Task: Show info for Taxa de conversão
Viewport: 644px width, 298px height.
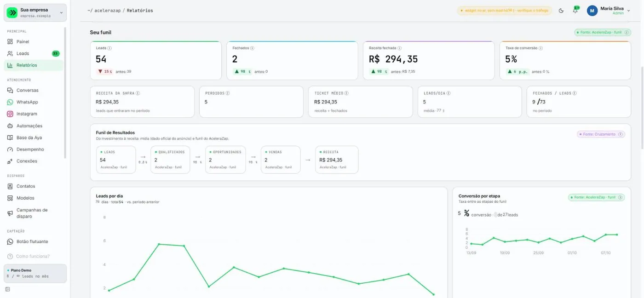Action: pos(540,48)
